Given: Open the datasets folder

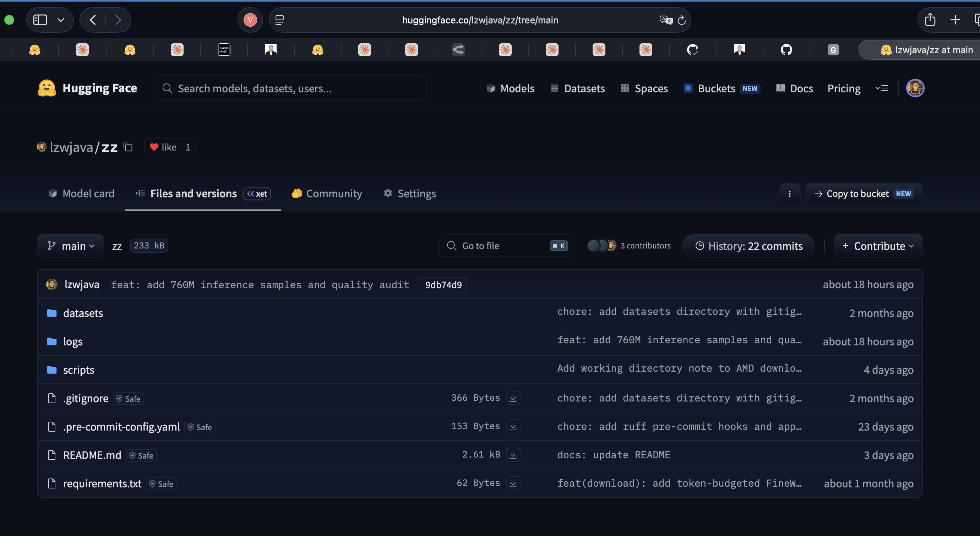Looking at the screenshot, I should (x=83, y=313).
